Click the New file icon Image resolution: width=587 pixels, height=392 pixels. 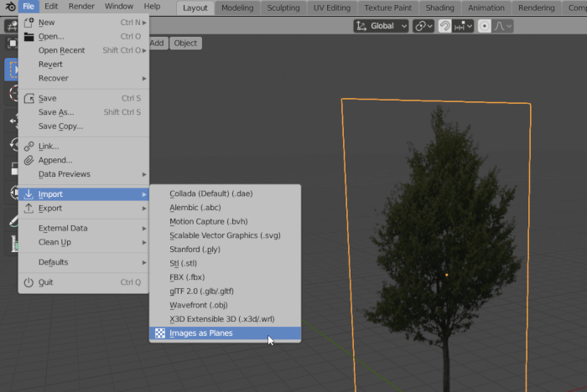click(29, 23)
